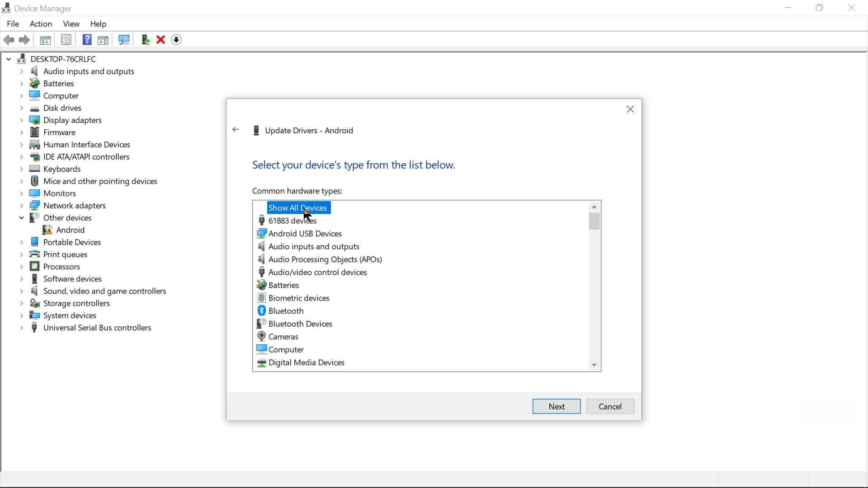Expand the Network adapters node
Image resolution: width=868 pixels, height=488 pixels.
21,206
